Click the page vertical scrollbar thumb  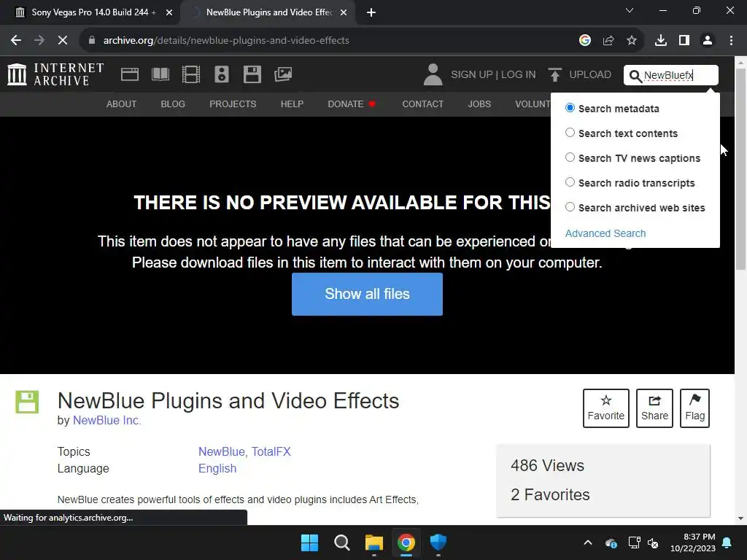(741, 169)
